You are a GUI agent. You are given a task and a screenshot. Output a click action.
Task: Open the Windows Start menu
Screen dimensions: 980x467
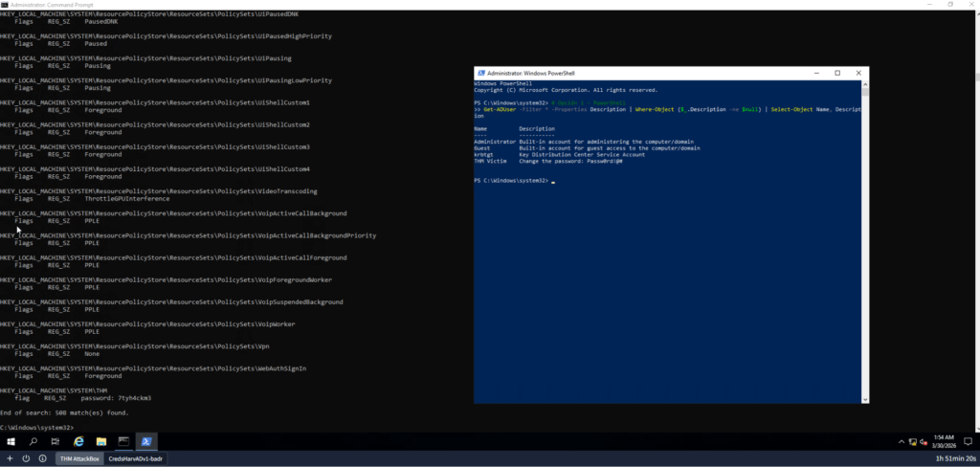pyautogui.click(x=11, y=441)
